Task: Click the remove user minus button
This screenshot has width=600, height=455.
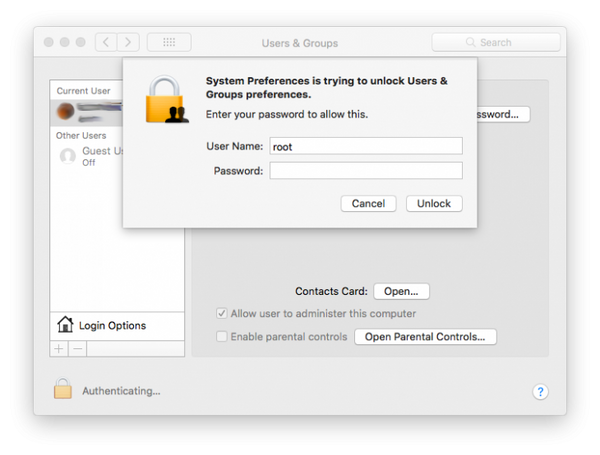Action: tap(78, 349)
